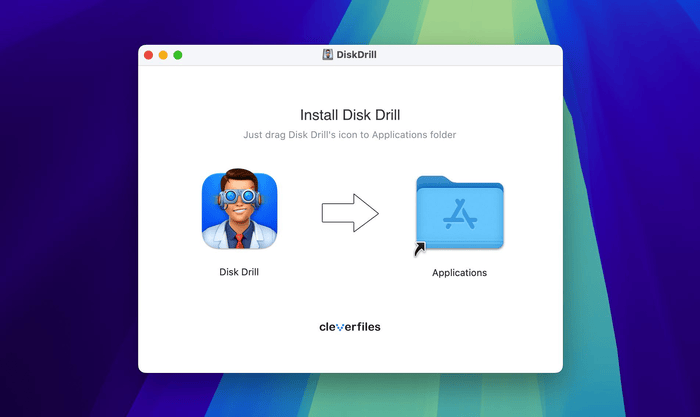This screenshot has height=417, width=700.
Task: Click the DiskDrill window title text
Action: pyautogui.click(x=356, y=54)
